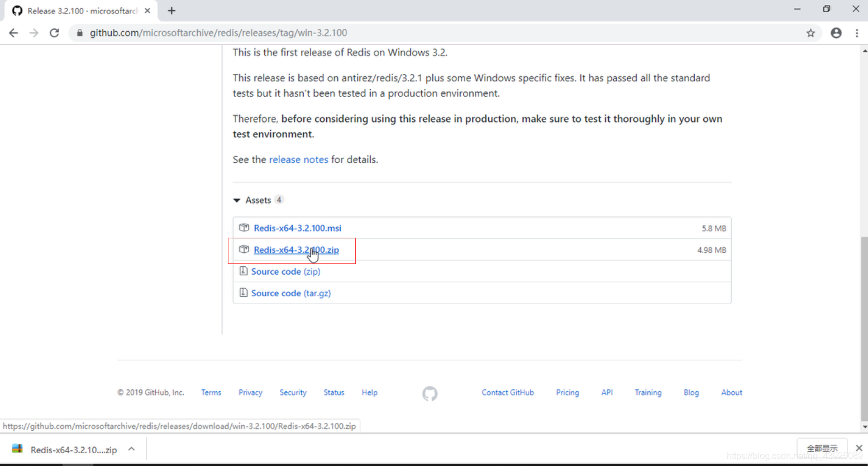Go back using the browser back arrow
Viewport: 868px width, 466px height.
pyautogui.click(x=13, y=33)
